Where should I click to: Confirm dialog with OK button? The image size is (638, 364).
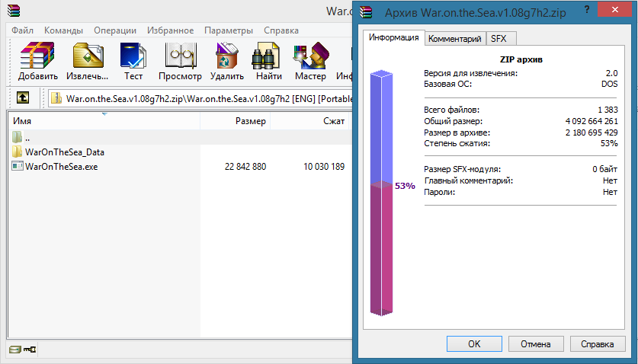pyautogui.click(x=474, y=344)
